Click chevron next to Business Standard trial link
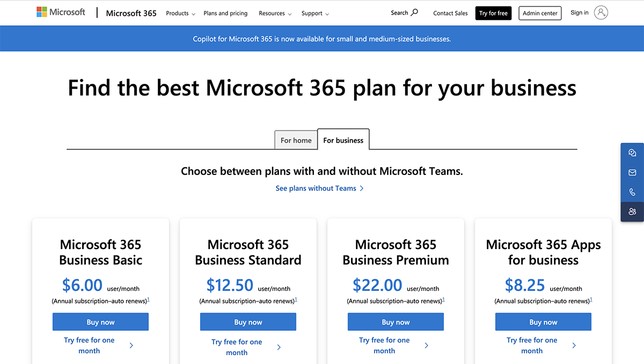The width and height of the screenshot is (644, 364). [x=279, y=347]
